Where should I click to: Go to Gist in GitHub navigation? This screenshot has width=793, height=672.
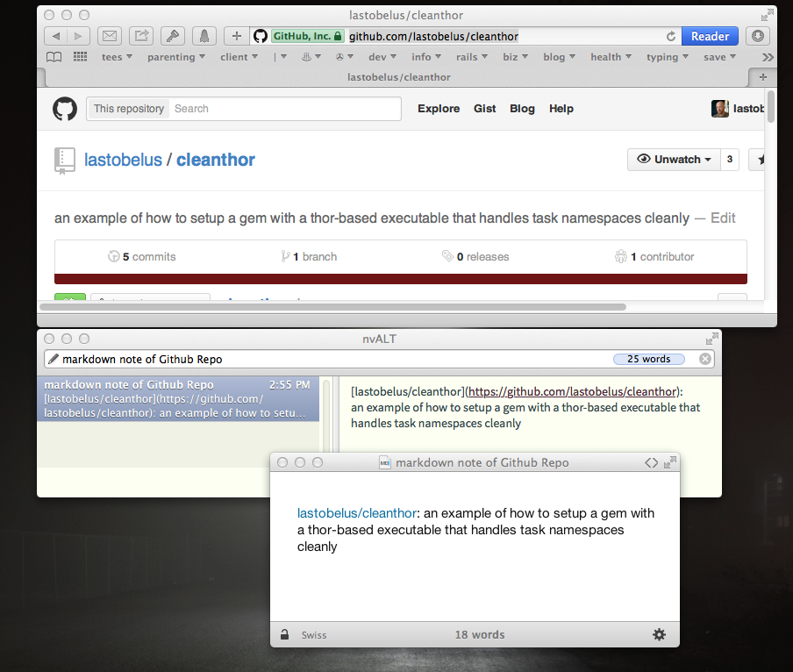coord(484,109)
